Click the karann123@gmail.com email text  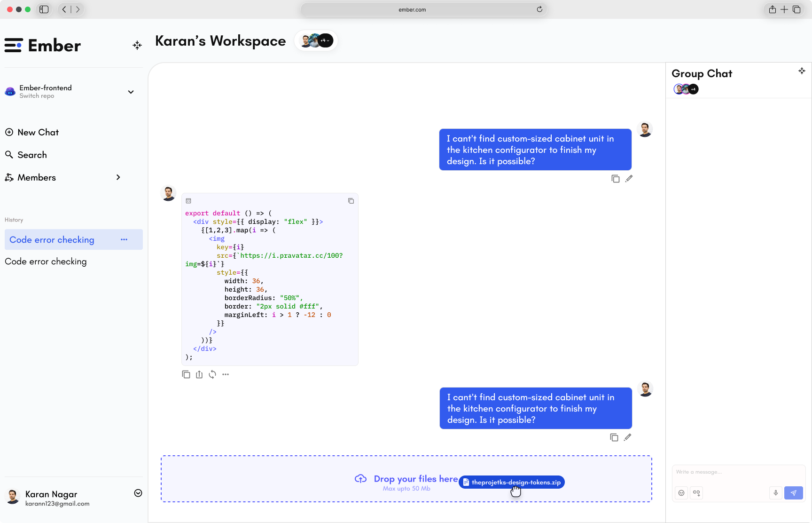click(x=57, y=504)
